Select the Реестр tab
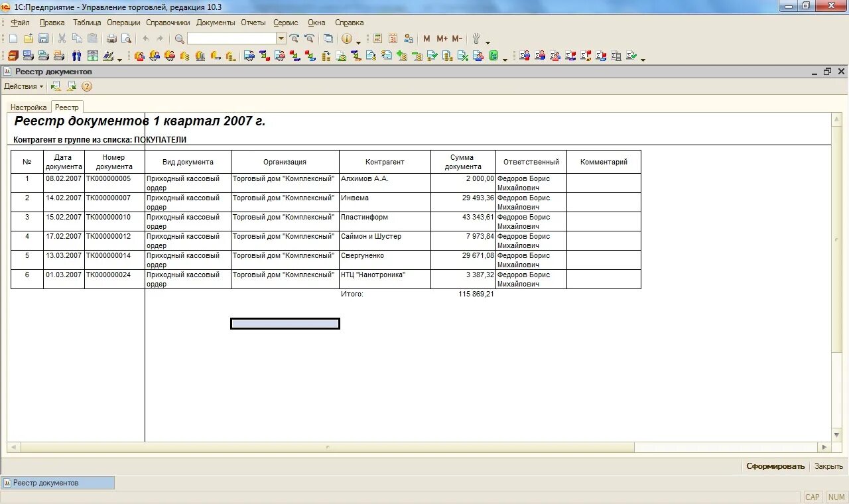849x504 pixels. [67, 107]
